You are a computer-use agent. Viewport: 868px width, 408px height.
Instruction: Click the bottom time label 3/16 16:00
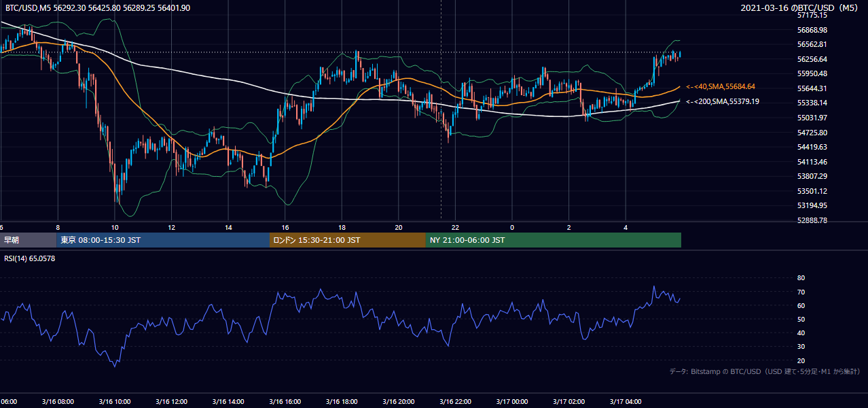click(285, 402)
